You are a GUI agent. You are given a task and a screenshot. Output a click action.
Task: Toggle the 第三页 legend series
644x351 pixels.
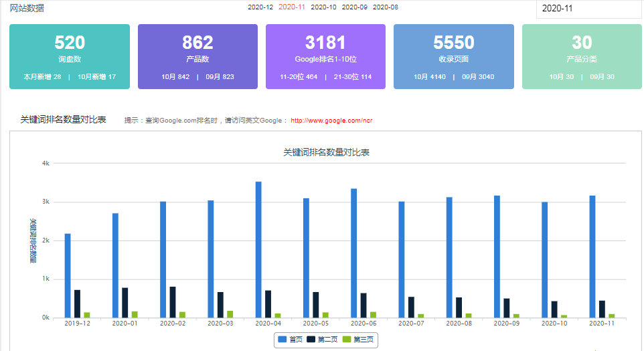click(x=358, y=340)
